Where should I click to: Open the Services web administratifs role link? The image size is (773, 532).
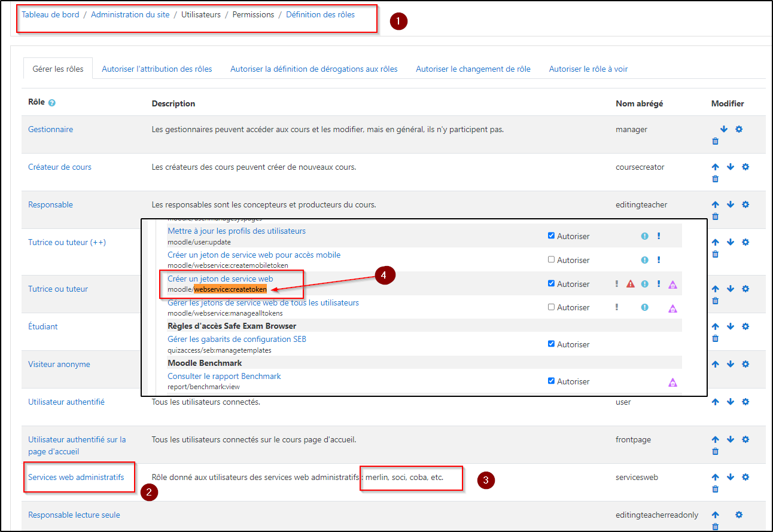point(76,477)
